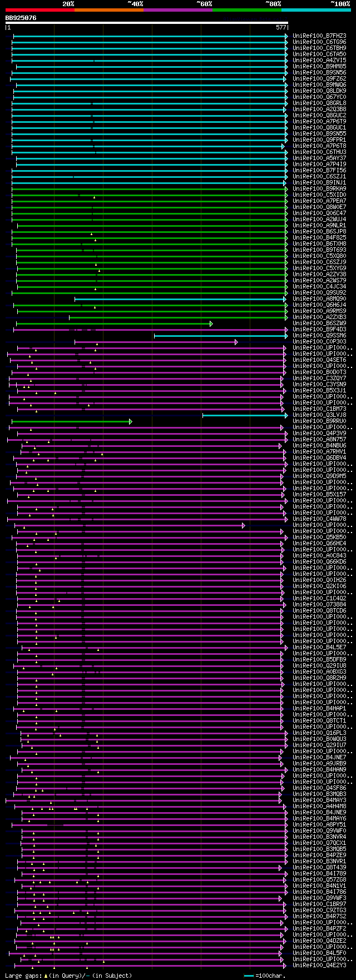Select the UniRef100_B6SZW9 label
356x980 pixels.
tap(319, 324)
